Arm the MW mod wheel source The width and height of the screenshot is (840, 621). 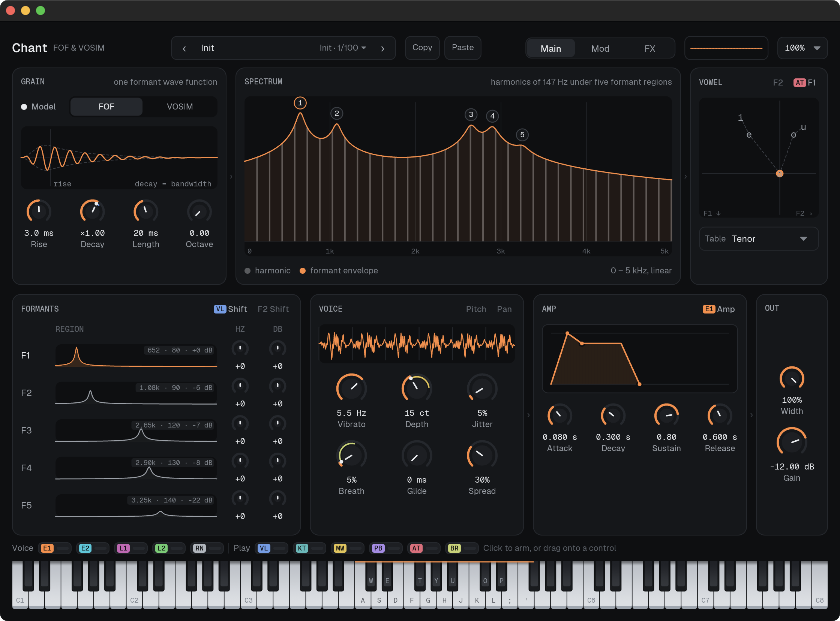(x=348, y=548)
